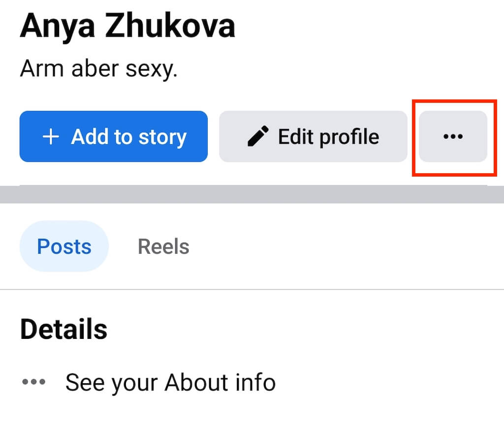The width and height of the screenshot is (504, 424).
Task: Click the thin line below the Posts tab
Action: (x=252, y=289)
